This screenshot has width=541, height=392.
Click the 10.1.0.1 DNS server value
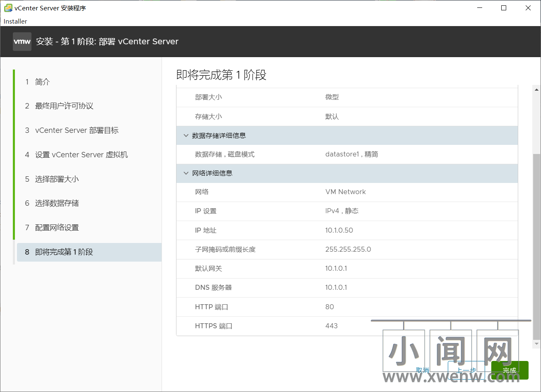[x=336, y=287]
